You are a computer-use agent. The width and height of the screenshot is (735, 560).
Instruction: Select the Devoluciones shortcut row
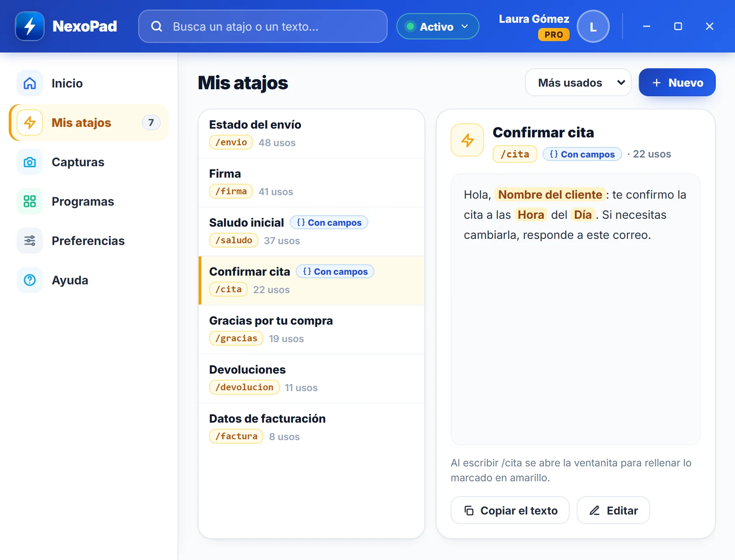[x=311, y=378]
